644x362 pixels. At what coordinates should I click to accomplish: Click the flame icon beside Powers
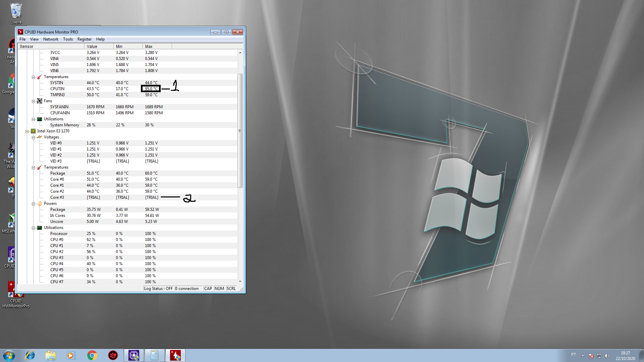[40, 203]
